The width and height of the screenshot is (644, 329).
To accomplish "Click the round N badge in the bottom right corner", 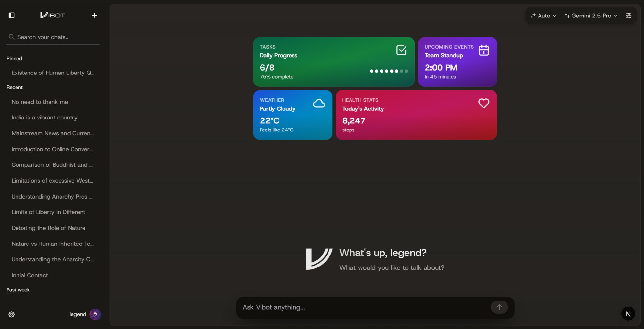I will click(628, 313).
